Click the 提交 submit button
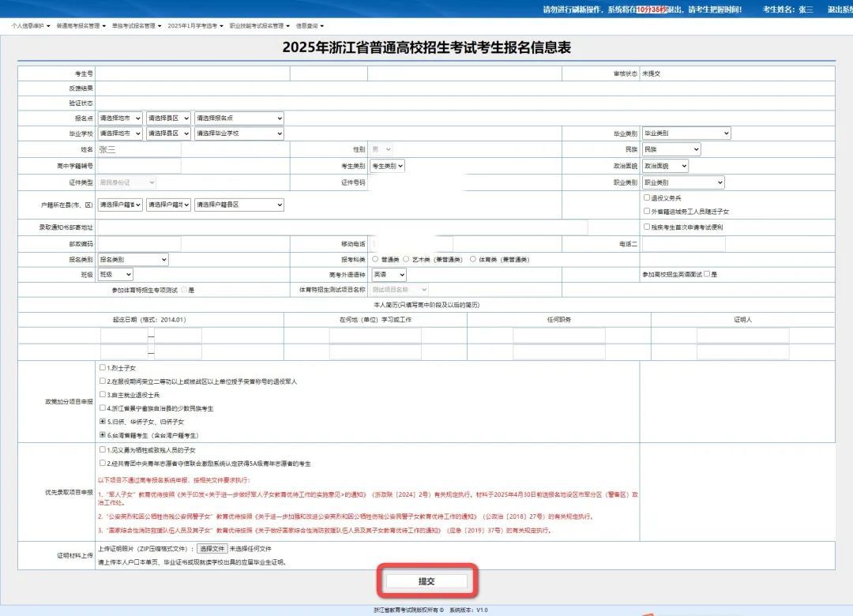This screenshot has width=853, height=616. 426,581
